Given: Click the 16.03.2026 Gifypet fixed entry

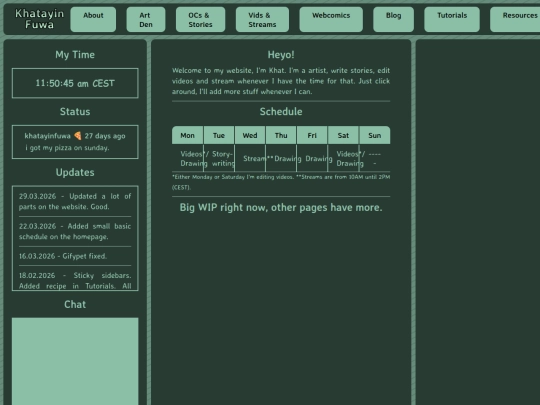Looking at the screenshot, I should coord(63,256).
